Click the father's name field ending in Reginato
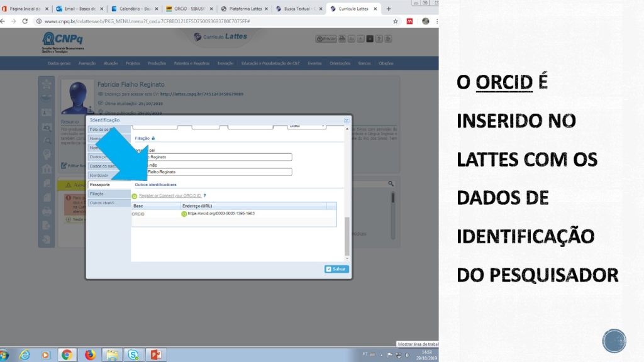This screenshot has height=362, width=644. click(x=213, y=156)
